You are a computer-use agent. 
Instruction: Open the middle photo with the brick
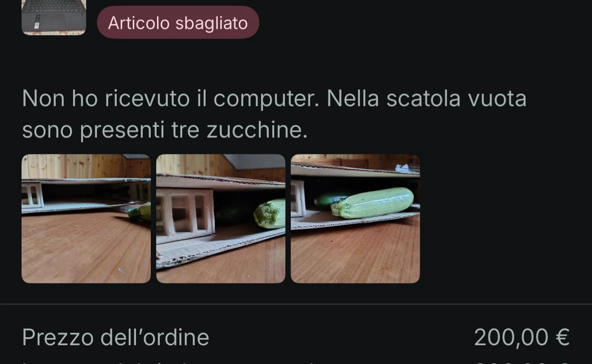[220, 219]
